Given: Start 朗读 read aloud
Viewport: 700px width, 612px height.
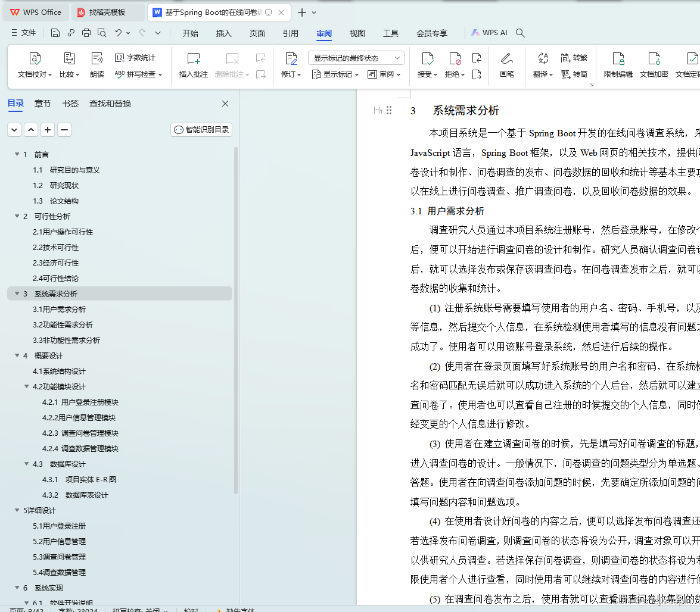Looking at the screenshot, I should click(x=97, y=65).
